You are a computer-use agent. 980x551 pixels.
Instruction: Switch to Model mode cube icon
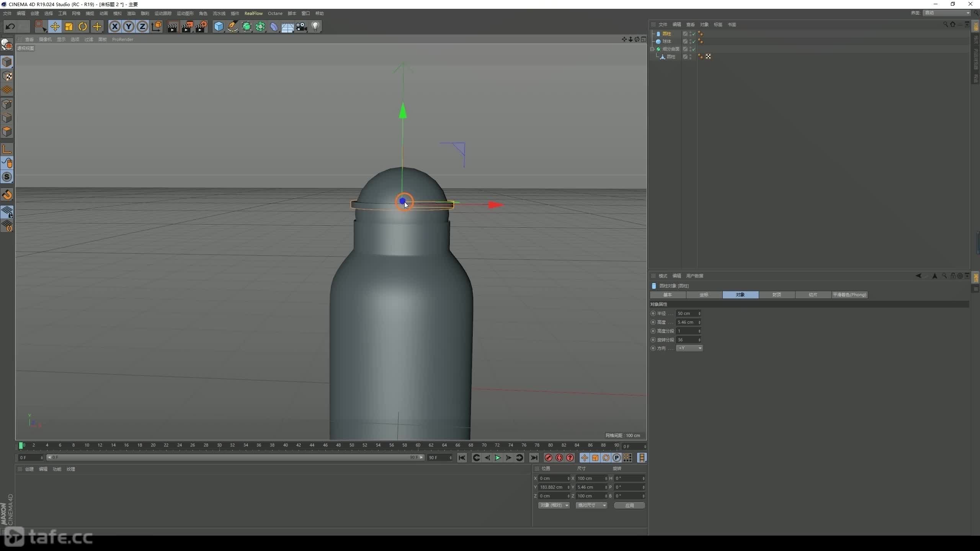[x=7, y=62]
